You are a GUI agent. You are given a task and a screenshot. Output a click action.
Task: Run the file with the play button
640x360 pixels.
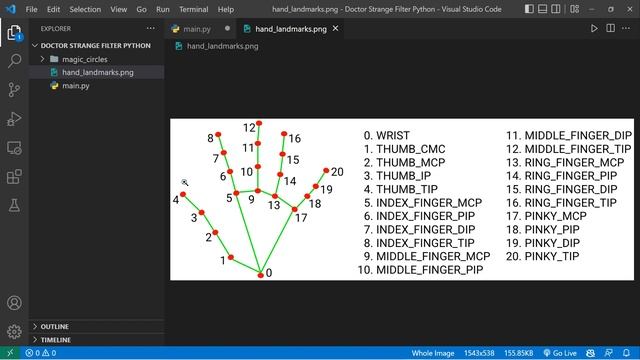point(594,28)
